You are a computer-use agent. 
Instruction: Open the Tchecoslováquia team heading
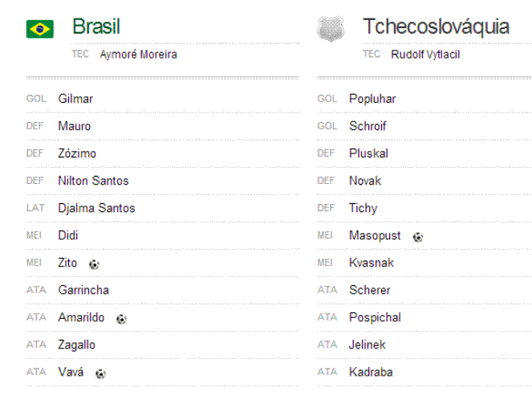436,27
